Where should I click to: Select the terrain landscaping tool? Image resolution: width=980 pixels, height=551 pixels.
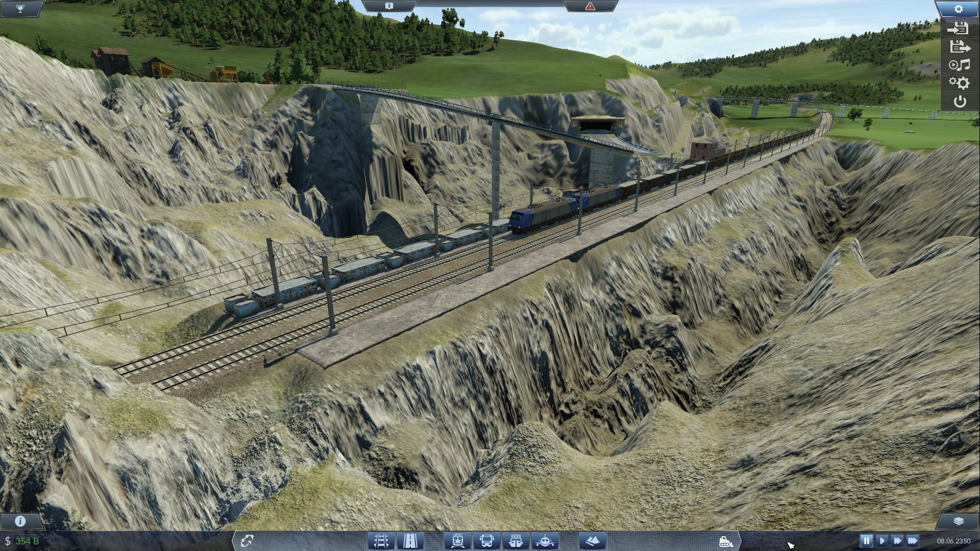(x=592, y=540)
